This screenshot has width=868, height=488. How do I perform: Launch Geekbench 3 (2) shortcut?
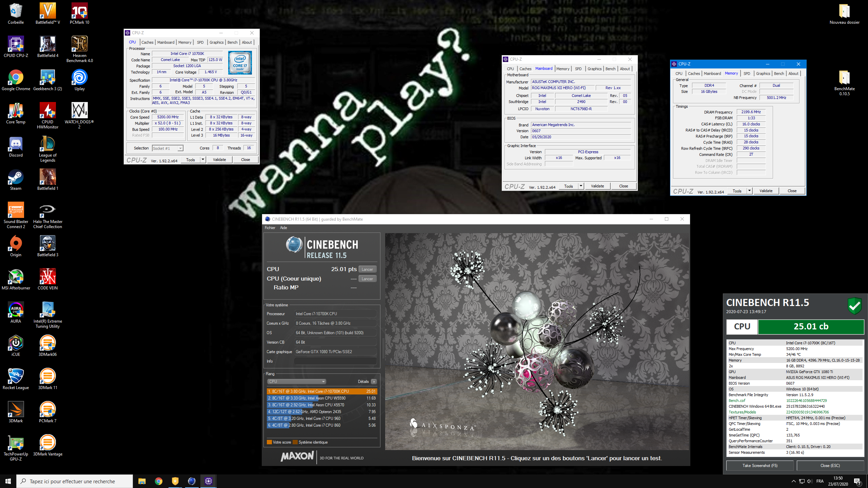point(47,80)
